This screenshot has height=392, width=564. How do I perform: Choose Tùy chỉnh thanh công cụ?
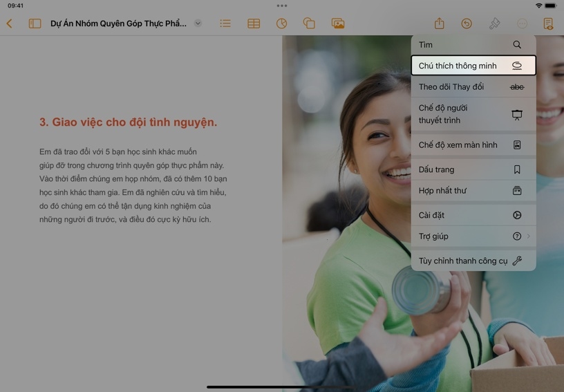click(x=473, y=261)
